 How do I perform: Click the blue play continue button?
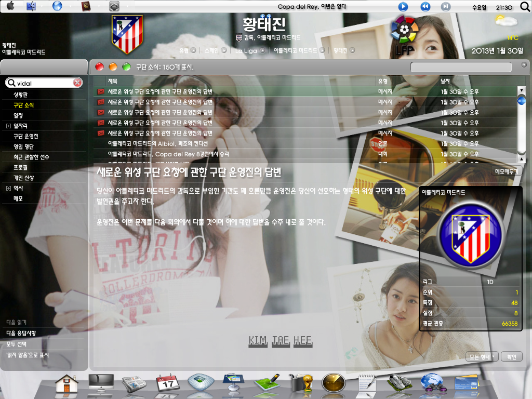403,6
